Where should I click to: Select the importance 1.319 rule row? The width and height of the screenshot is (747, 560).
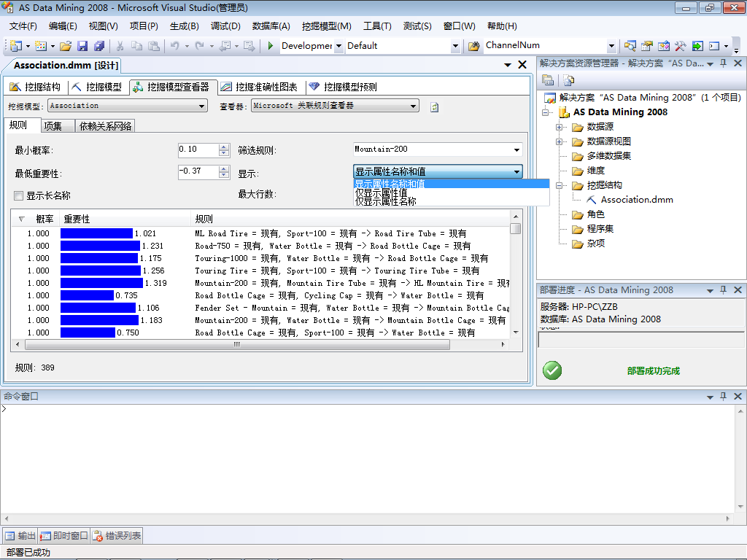[260, 283]
